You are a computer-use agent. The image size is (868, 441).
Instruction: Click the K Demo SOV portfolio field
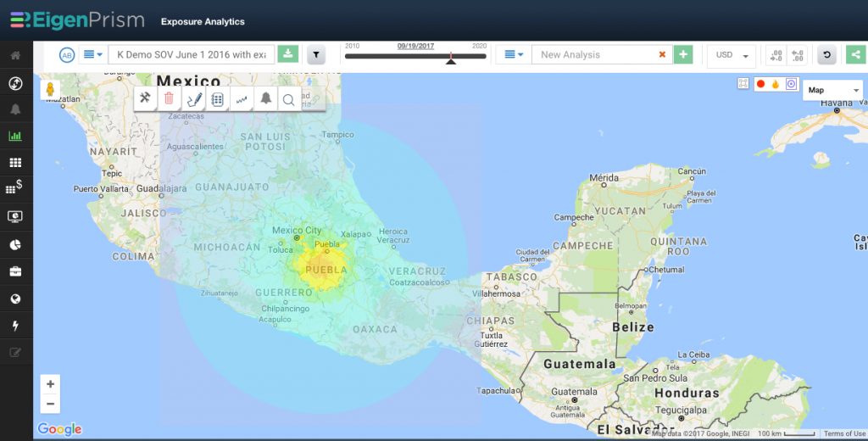(x=192, y=55)
